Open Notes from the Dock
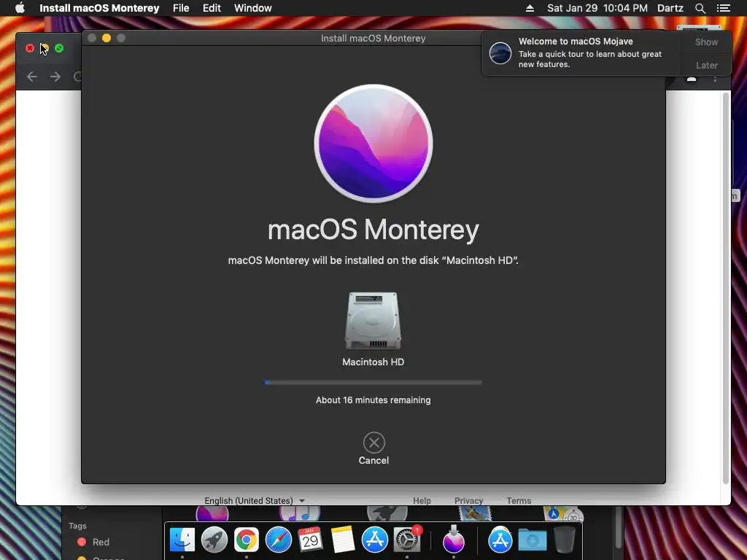The height and width of the screenshot is (560, 747). tap(343, 540)
